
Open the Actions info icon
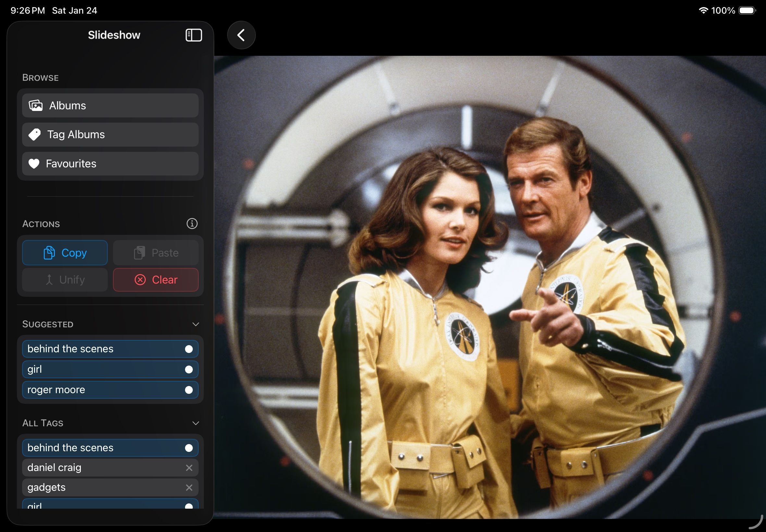coord(192,224)
